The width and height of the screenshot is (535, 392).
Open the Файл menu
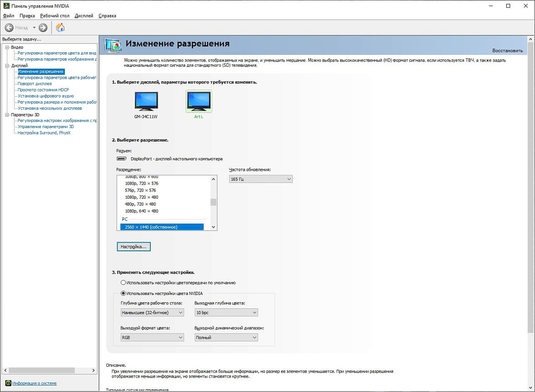8,16
